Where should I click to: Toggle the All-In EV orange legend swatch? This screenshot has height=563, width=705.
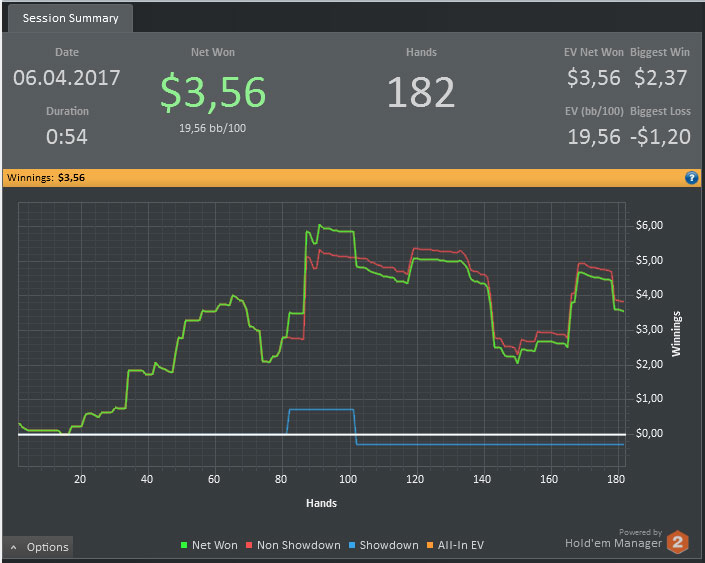click(430, 545)
